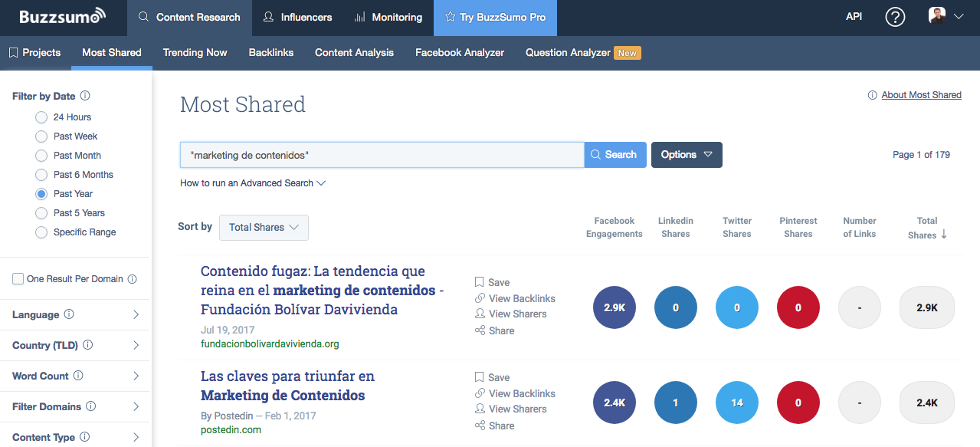Switch to Trending Now tab
Viewport: 980px width, 447px height.
click(195, 53)
